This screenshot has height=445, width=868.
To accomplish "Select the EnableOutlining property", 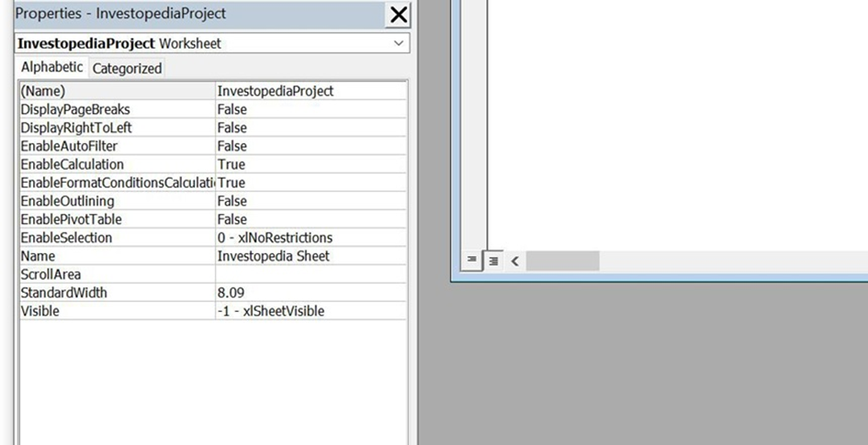I will point(118,201).
